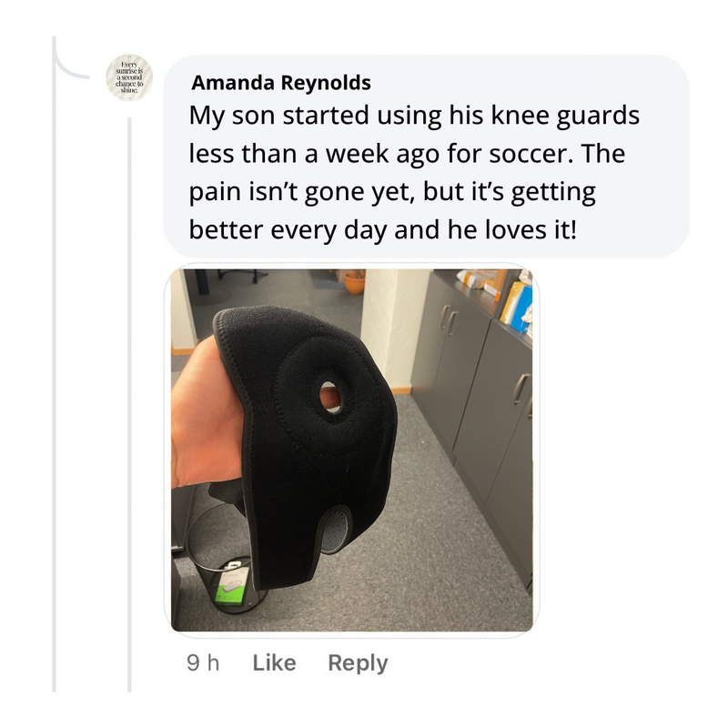Click the 9 h comment timestamp
Image resolution: width=728 pixels, height=728 pixels.
(203, 662)
